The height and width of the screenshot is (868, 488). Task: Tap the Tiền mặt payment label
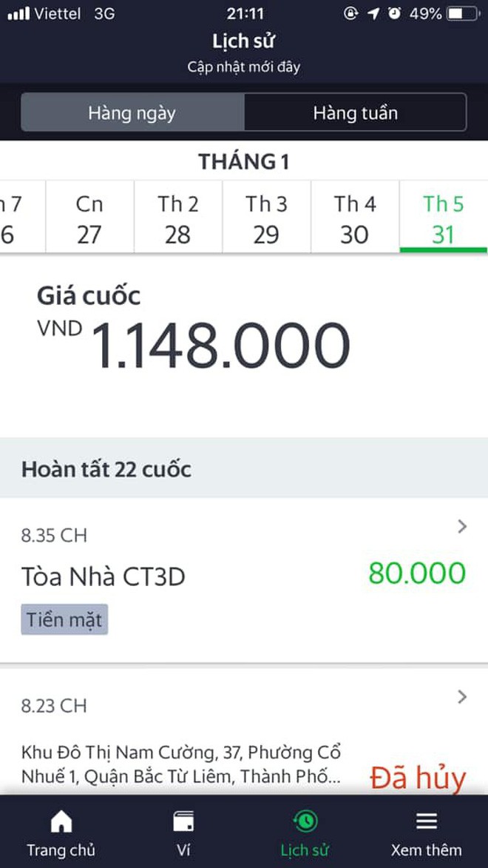[x=64, y=619]
